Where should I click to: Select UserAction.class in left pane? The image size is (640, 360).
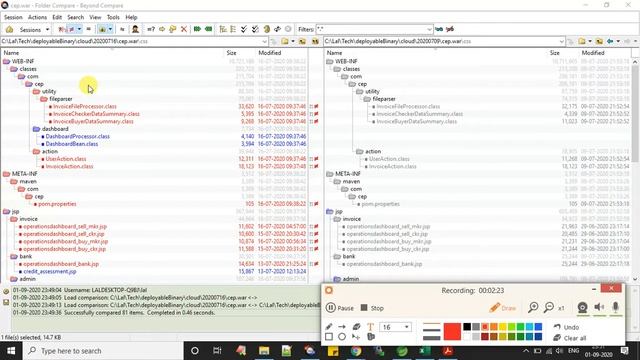point(66,159)
